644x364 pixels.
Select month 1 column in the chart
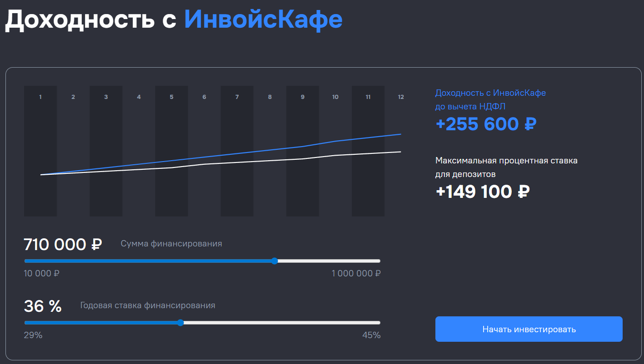[x=40, y=151]
